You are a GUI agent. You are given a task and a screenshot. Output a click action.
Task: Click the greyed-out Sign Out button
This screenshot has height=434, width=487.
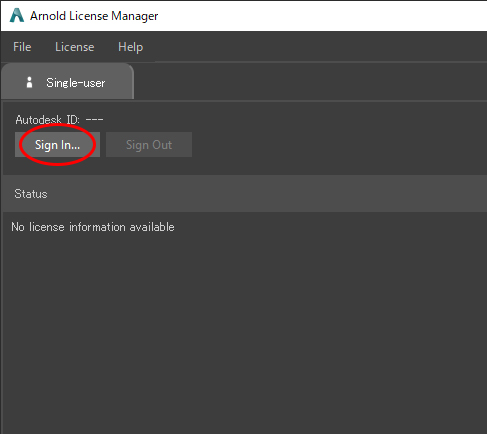(149, 145)
